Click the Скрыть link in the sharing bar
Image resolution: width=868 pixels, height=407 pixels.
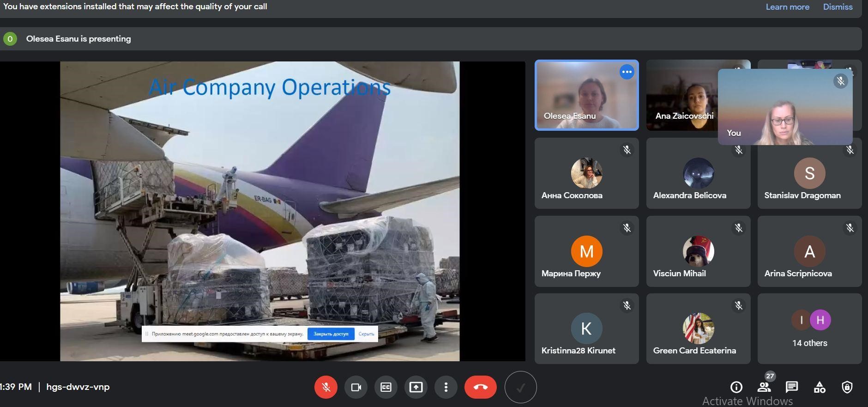[366, 334]
